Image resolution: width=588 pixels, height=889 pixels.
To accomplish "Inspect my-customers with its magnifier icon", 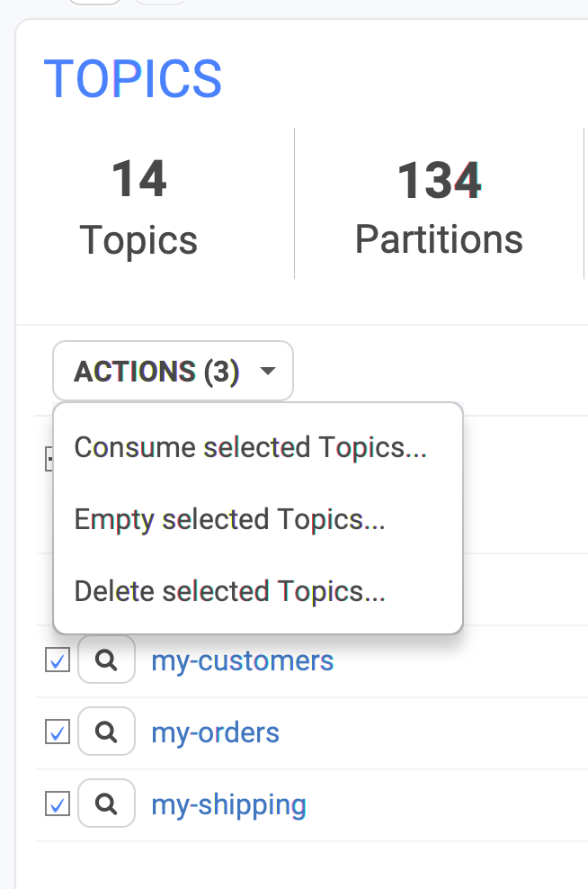I will pos(106,660).
